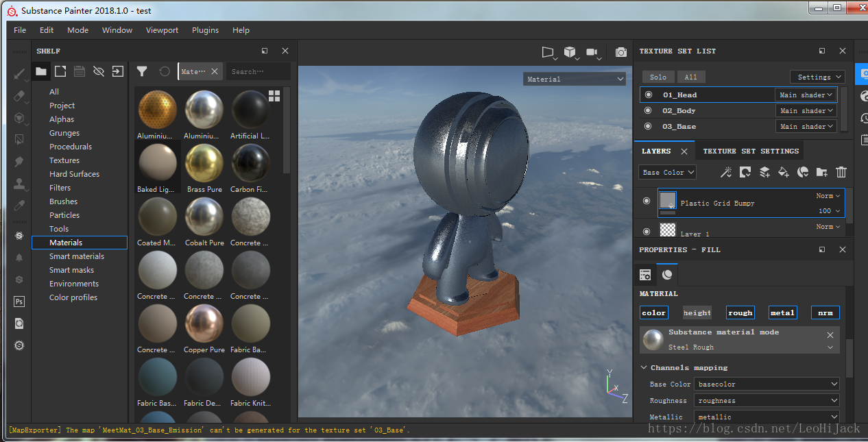Select the Clone stamp tool
This screenshot has height=442, width=868.
[x=19, y=184]
